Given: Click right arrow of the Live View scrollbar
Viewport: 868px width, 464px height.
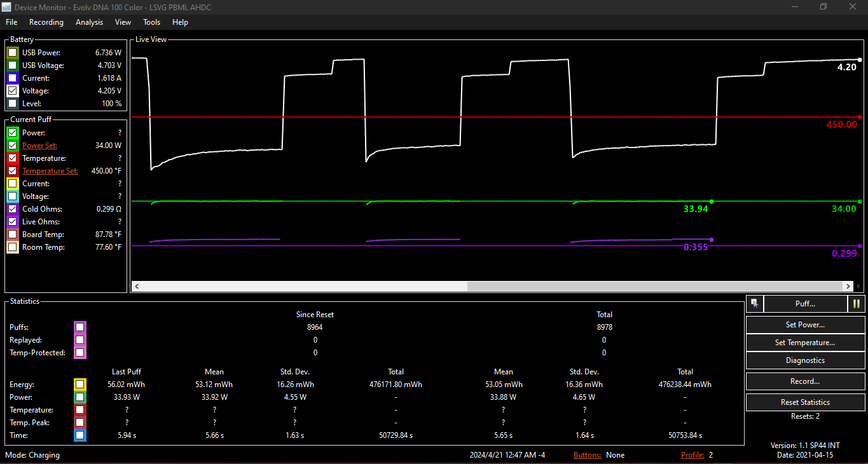Looking at the screenshot, I should pyautogui.click(x=848, y=287).
